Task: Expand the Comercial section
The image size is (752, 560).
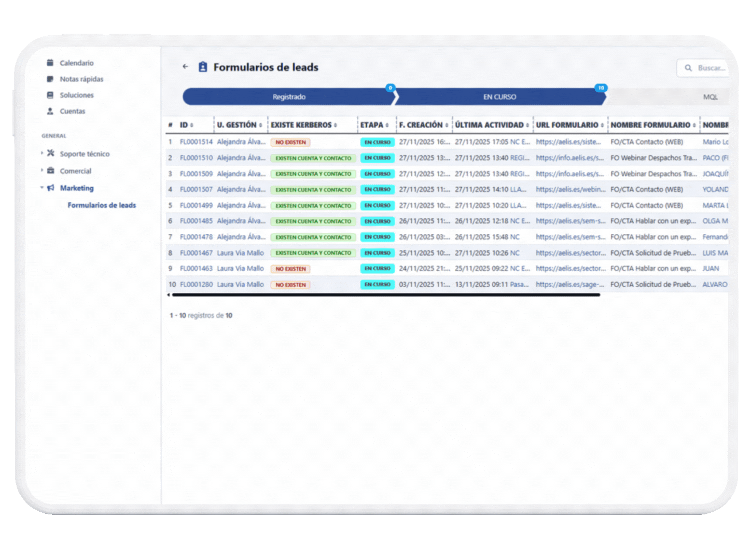Action: click(x=41, y=171)
